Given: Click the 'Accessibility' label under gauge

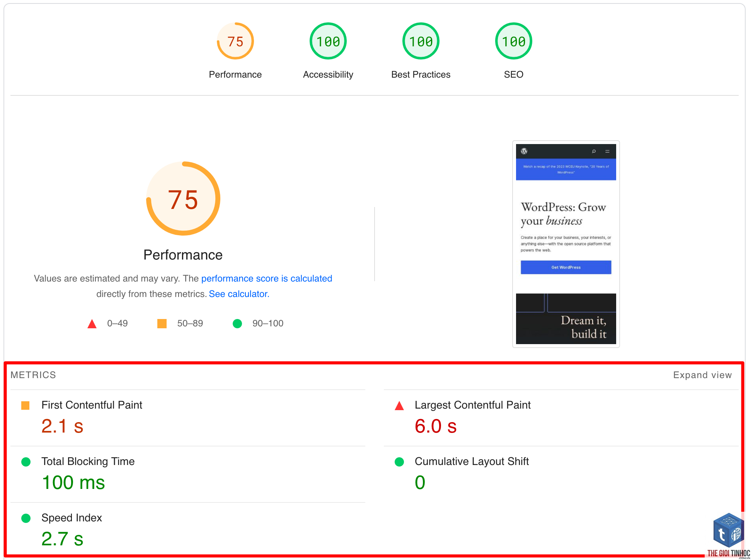Looking at the screenshot, I should [x=328, y=75].
